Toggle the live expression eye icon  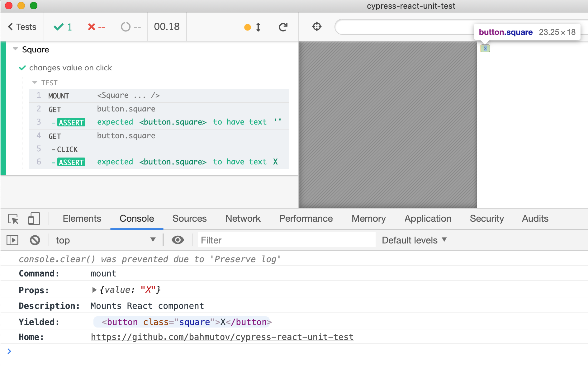pyautogui.click(x=178, y=240)
